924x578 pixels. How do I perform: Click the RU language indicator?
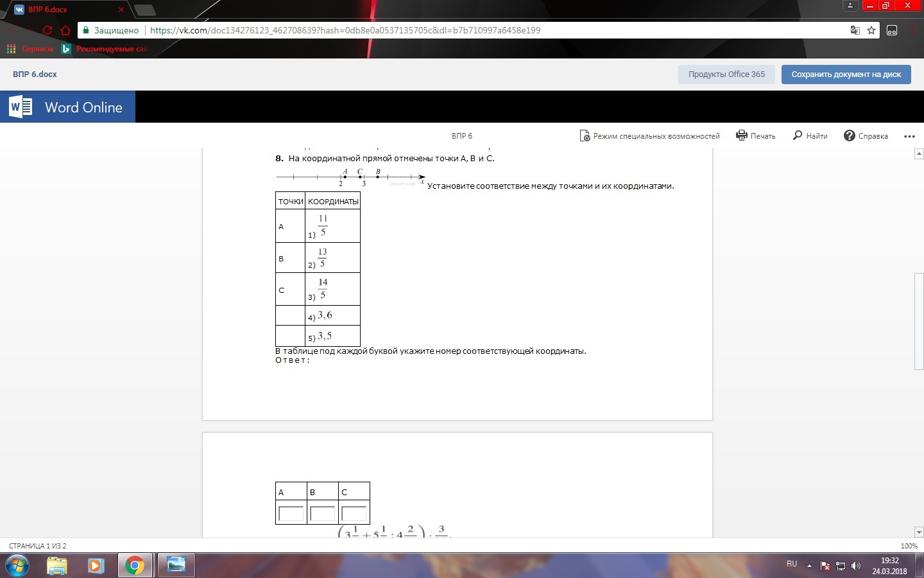tap(792, 564)
